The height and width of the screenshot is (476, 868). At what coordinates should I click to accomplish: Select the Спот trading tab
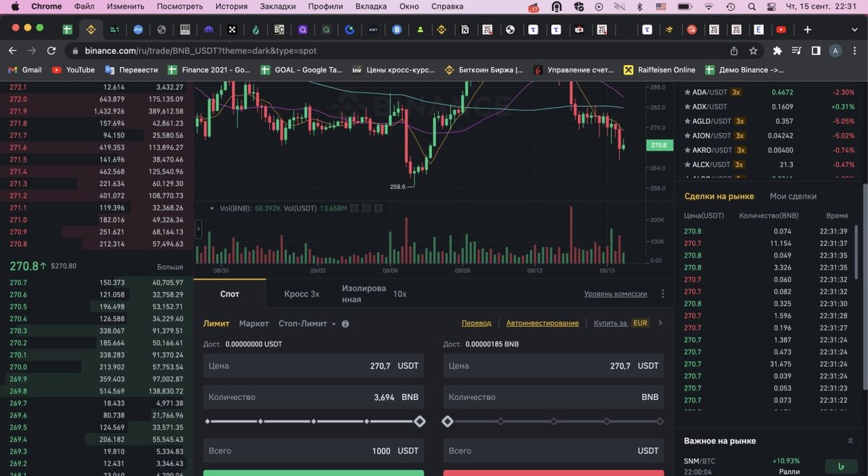click(229, 294)
